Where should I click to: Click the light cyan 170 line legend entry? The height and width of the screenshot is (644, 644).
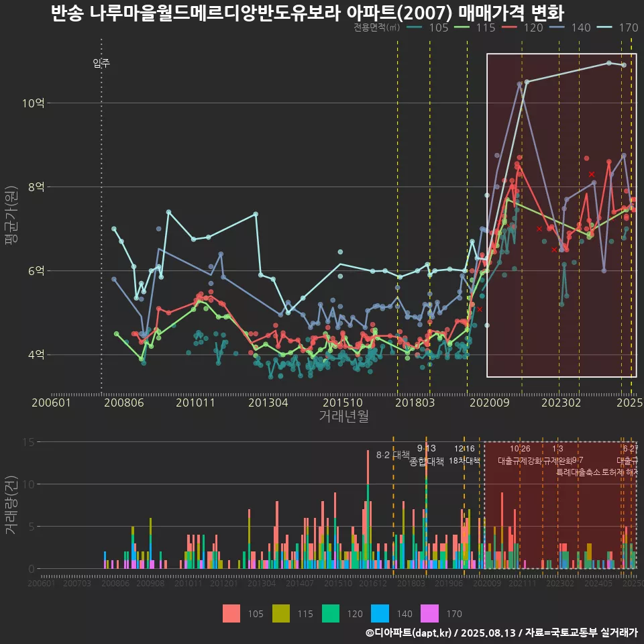pos(618,28)
